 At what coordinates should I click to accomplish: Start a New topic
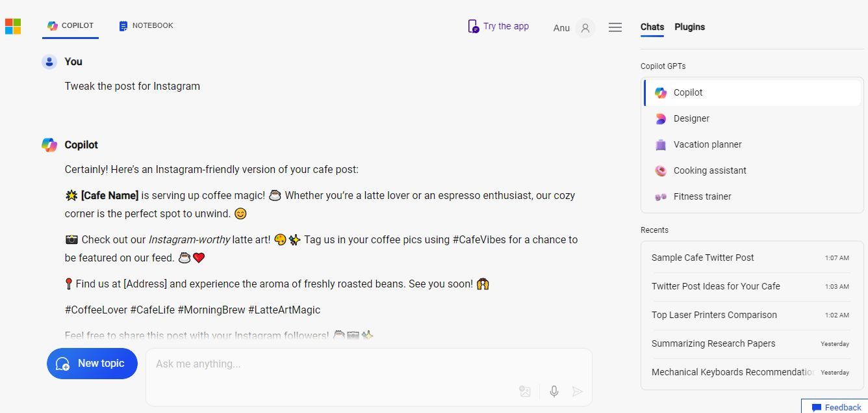92,364
